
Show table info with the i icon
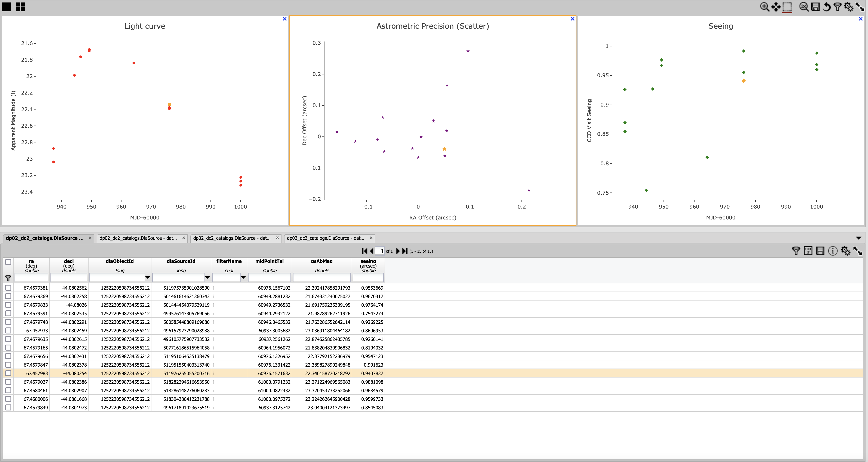click(833, 251)
